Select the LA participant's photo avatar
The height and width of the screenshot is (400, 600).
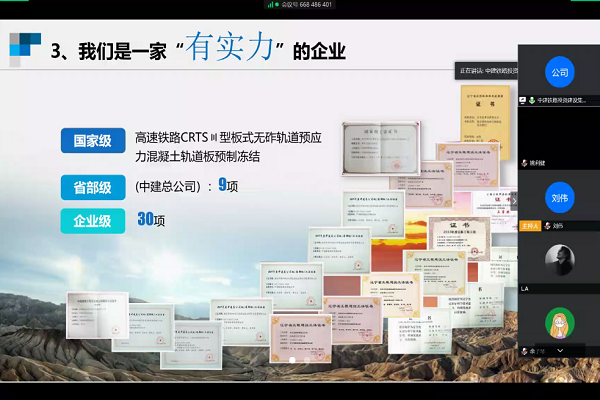pos(559,259)
